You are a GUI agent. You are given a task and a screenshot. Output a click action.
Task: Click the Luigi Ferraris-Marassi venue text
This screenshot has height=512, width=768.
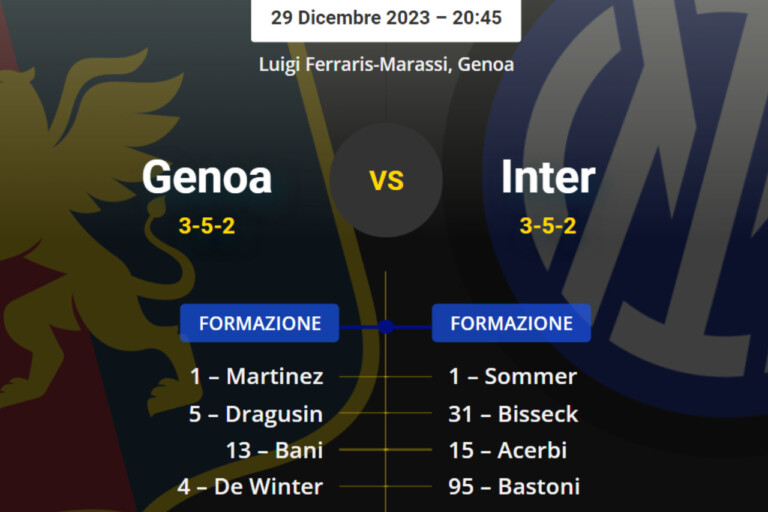[x=386, y=64]
